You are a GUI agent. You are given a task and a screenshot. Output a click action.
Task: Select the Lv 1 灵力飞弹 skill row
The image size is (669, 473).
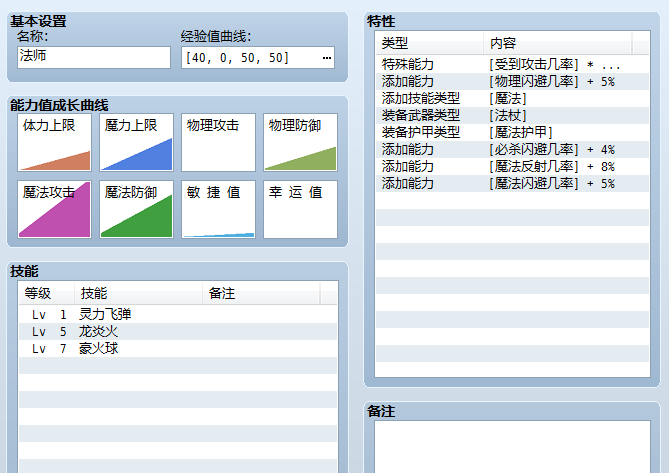[x=178, y=314]
